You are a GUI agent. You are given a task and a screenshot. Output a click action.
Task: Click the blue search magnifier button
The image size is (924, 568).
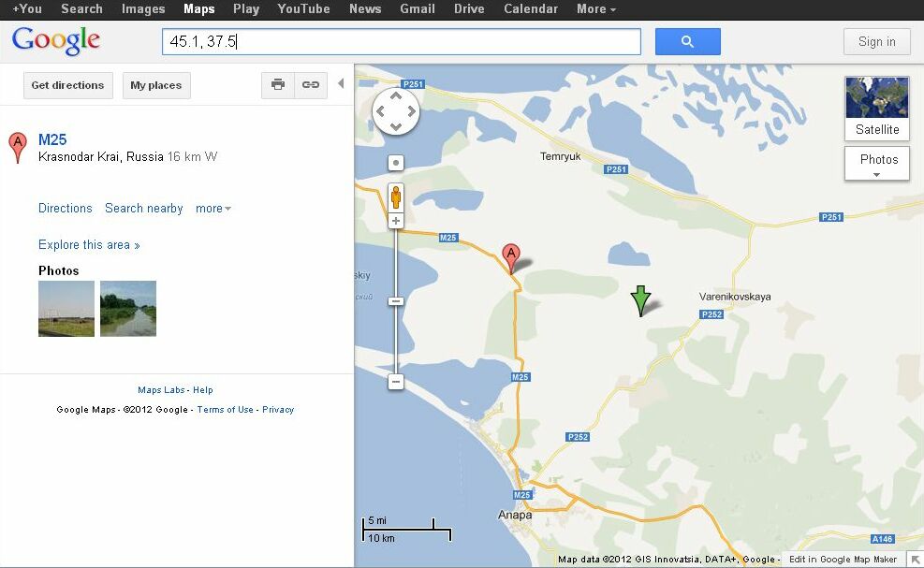(687, 41)
